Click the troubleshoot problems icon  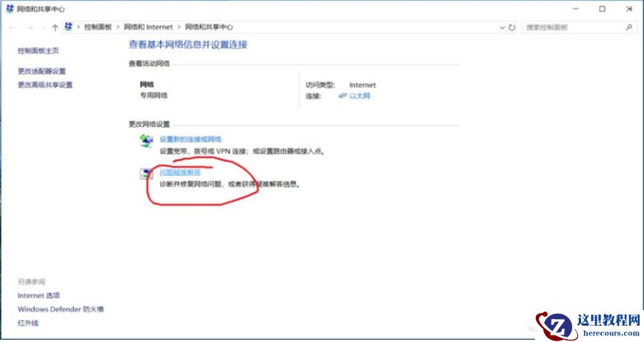[x=146, y=174]
